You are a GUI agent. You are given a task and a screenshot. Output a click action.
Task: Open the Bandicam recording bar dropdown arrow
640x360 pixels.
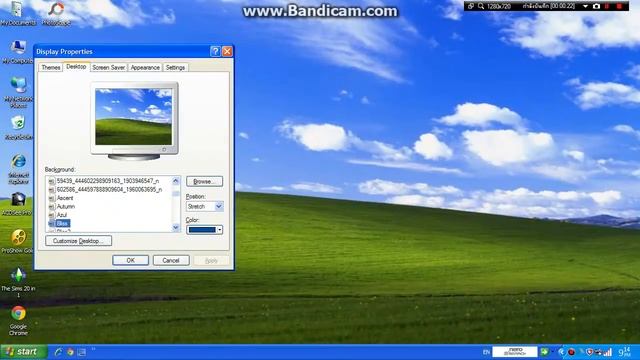(x=585, y=6)
